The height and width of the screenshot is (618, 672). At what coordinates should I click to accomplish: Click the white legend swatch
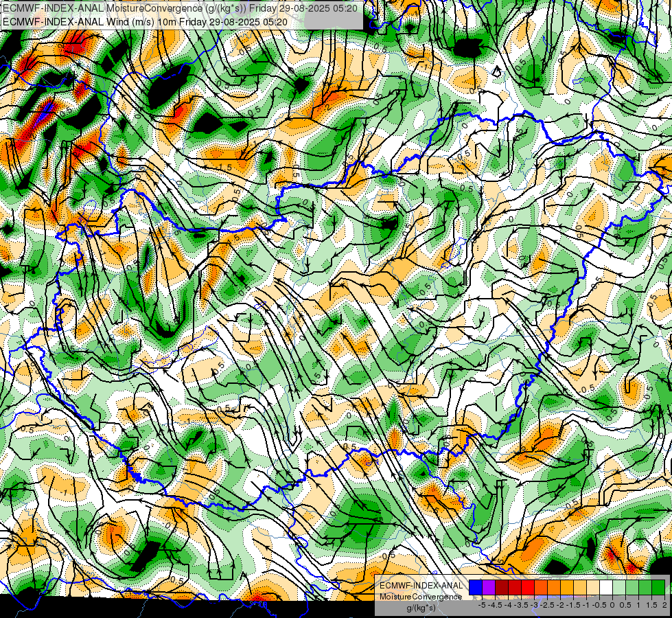click(x=606, y=587)
